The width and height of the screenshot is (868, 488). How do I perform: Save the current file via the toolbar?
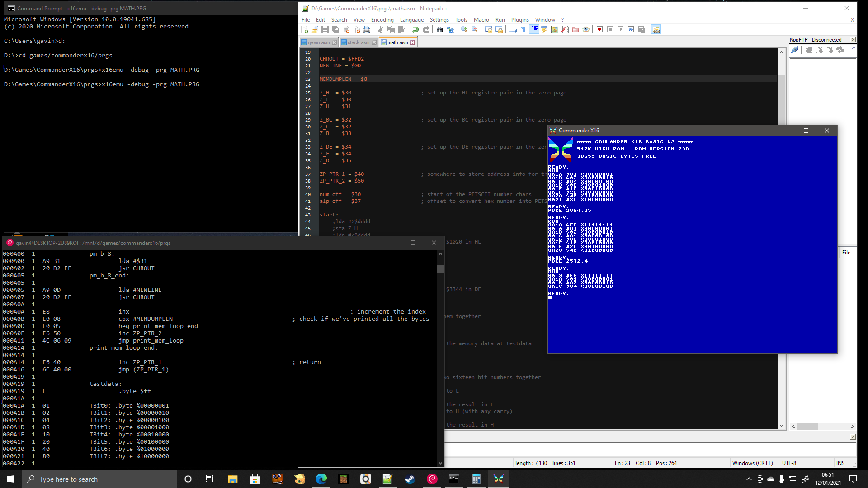click(325, 29)
